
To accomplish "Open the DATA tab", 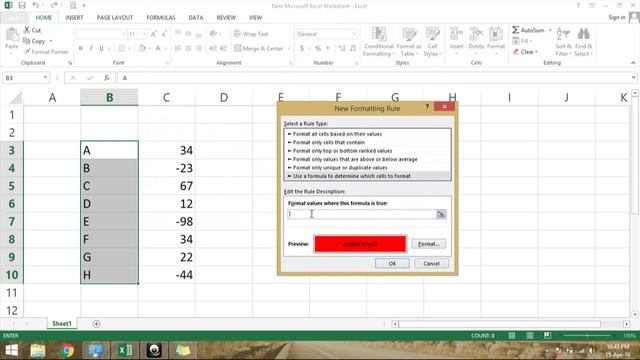I will coord(196,18).
